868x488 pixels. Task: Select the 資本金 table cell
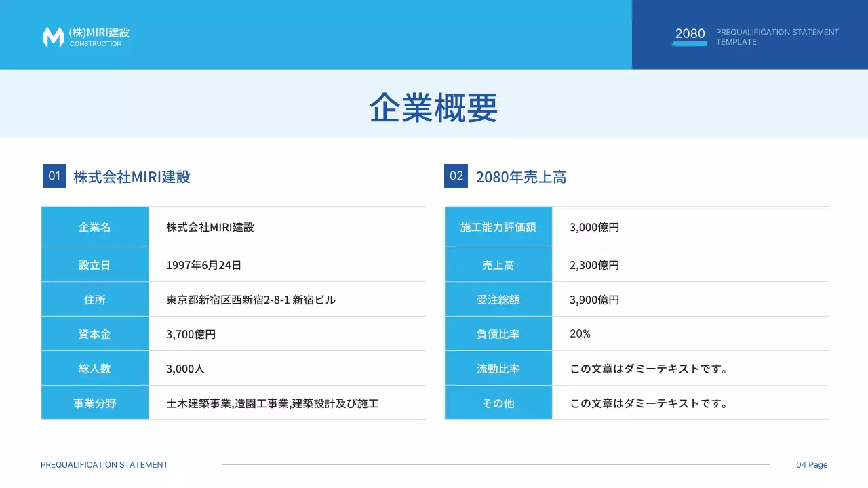click(94, 333)
